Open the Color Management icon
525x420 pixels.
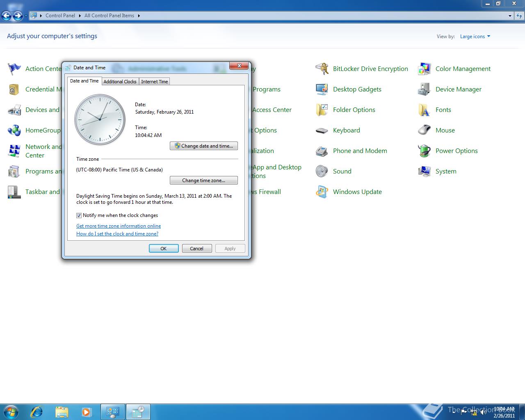point(425,69)
